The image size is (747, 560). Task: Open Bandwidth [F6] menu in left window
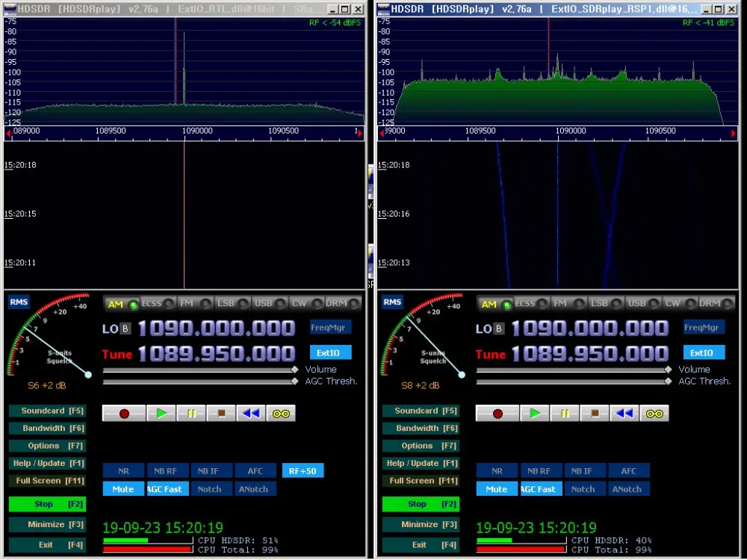tap(47, 429)
